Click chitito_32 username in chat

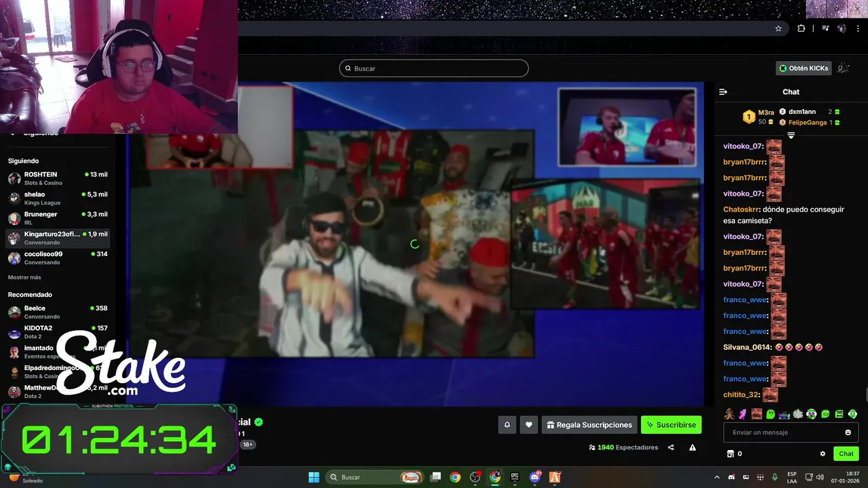click(741, 394)
